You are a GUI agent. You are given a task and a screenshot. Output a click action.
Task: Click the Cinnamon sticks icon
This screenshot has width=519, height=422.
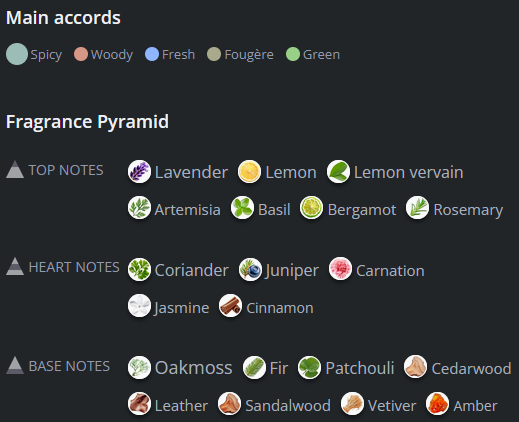click(x=230, y=306)
